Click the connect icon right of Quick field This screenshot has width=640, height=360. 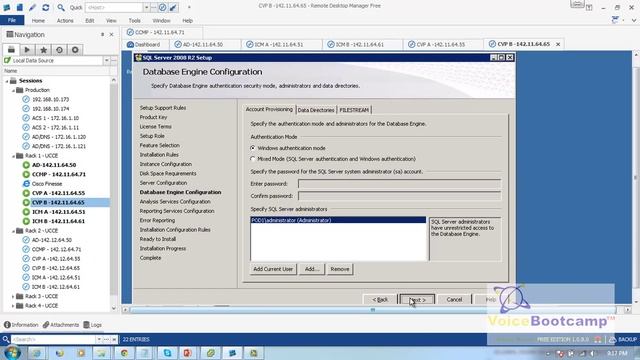(162, 7)
